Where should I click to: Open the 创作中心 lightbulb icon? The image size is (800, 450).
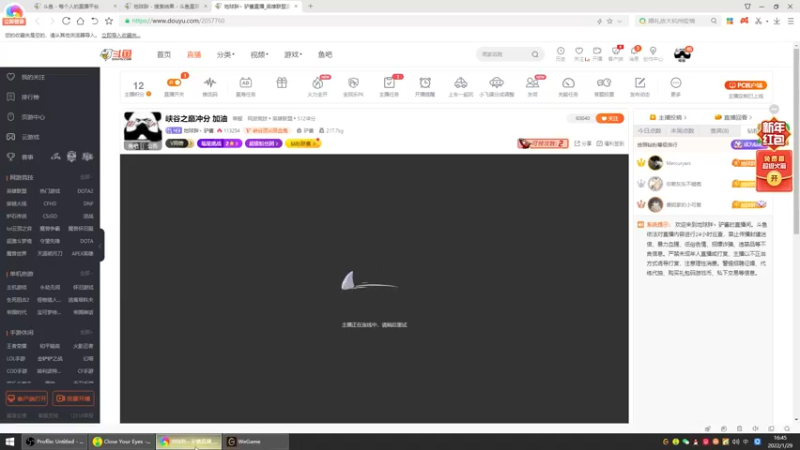pyautogui.click(x=653, y=51)
